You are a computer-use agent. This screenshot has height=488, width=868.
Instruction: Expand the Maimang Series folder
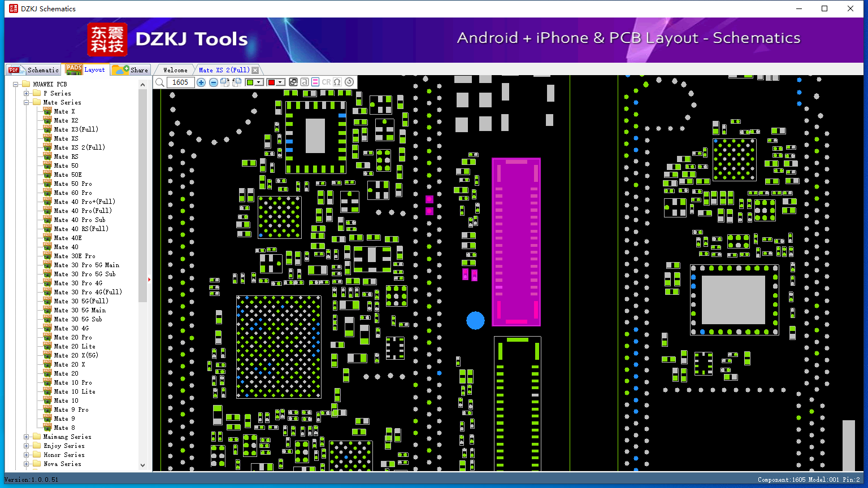(x=27, y=437)
